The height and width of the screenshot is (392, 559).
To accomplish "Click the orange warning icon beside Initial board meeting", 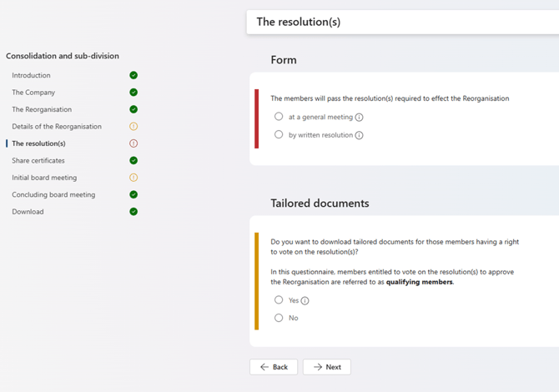I will click(133, 178).
